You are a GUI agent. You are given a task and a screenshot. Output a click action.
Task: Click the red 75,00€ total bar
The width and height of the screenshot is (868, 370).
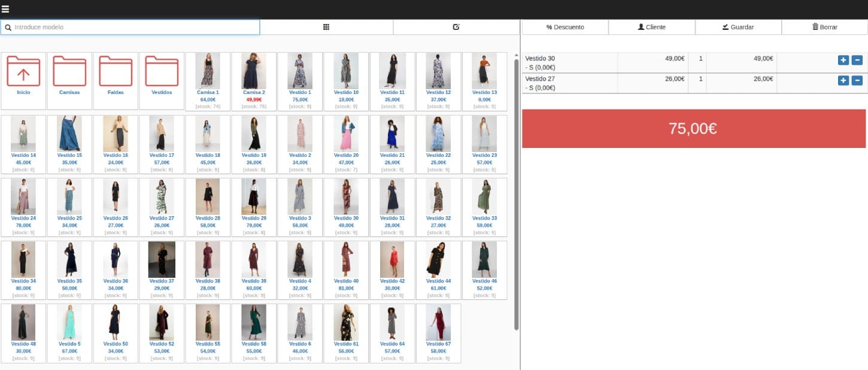(x=693, y=128)
